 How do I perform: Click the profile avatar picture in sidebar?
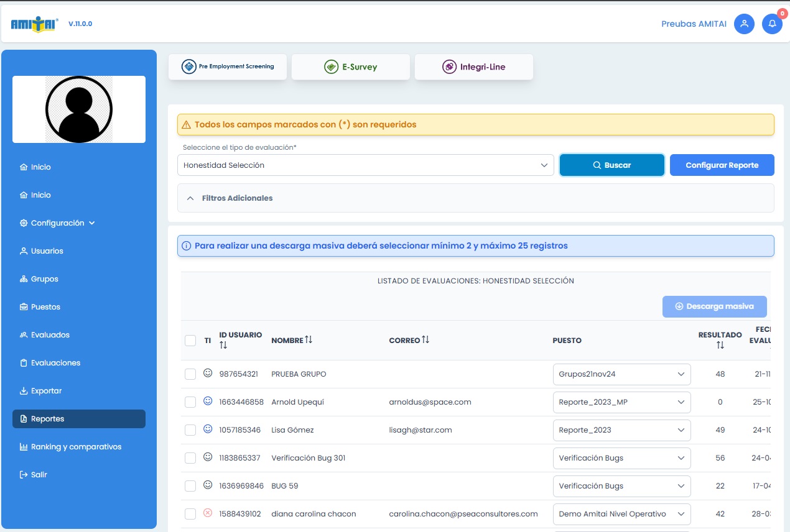pyautogui.click(x=79, y=109)
